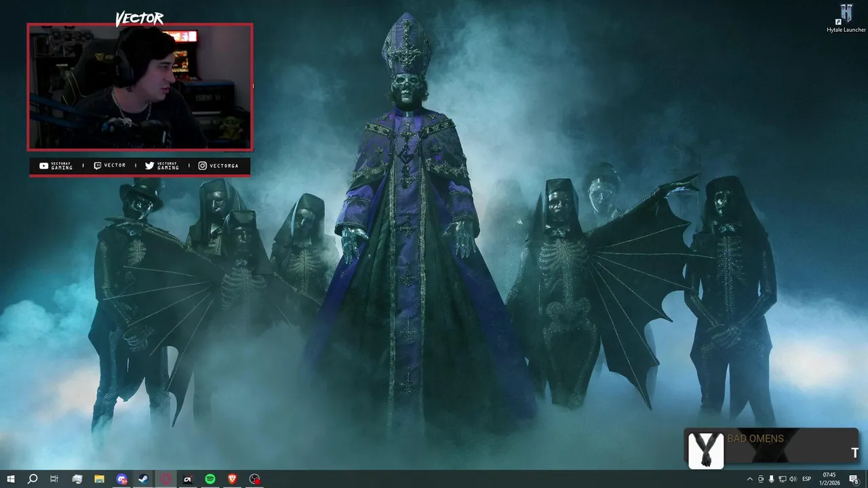Click the BAD OMENS album art thumbnail

click(x=706, y=449)
